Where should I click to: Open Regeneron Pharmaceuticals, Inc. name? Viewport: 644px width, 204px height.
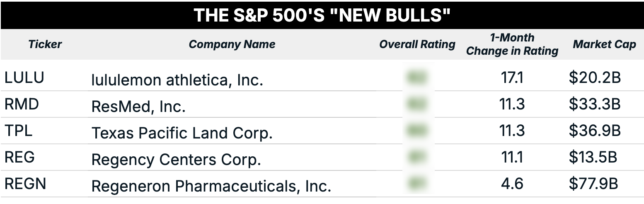(211, 186)
